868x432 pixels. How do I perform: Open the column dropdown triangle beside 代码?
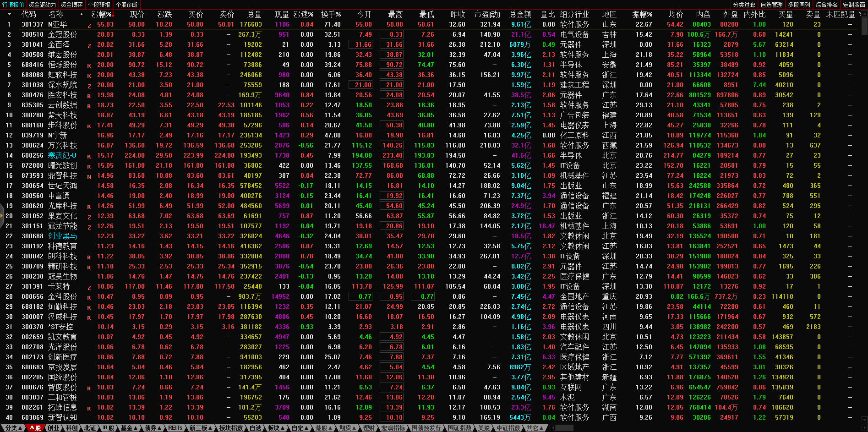(9, 14)
